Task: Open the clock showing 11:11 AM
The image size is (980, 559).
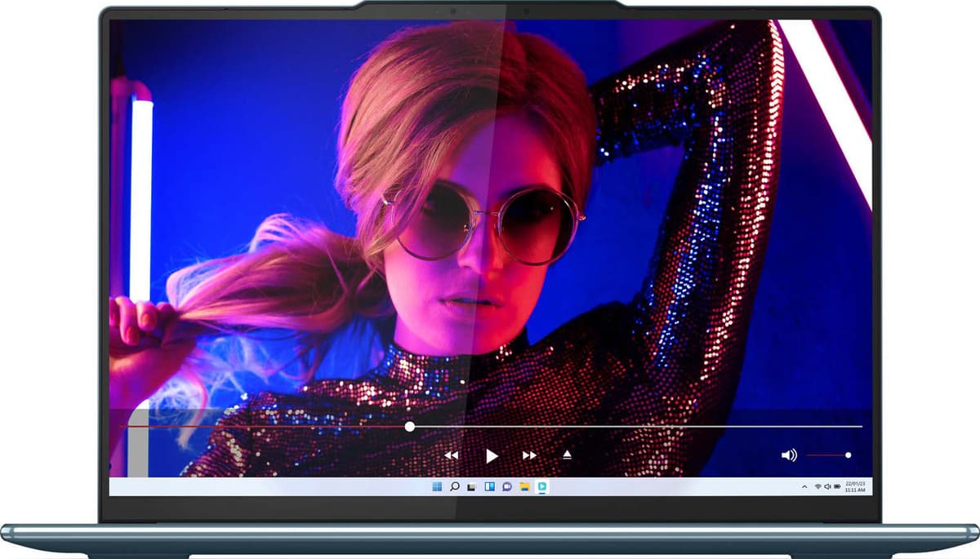Action: (855, 486)
